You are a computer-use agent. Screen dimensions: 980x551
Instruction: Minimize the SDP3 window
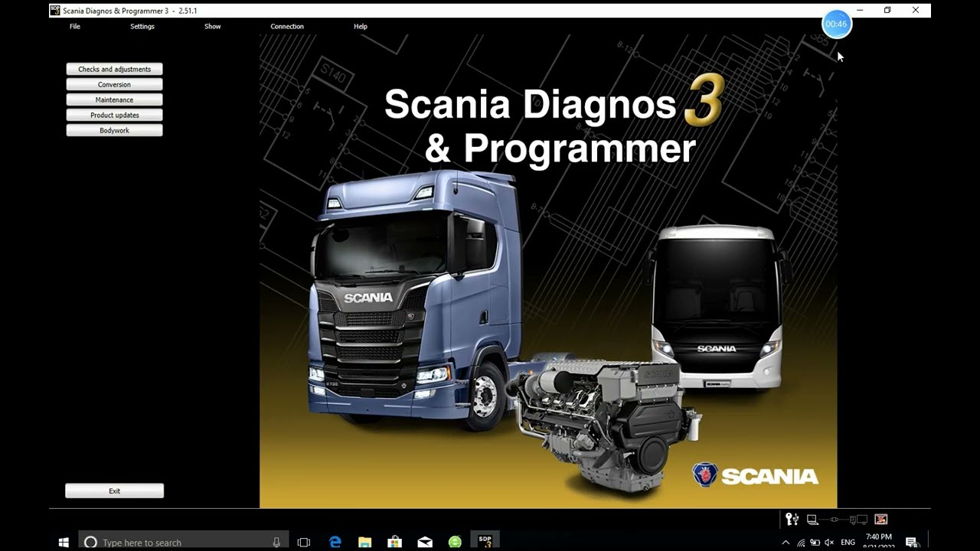click(860, 10)
